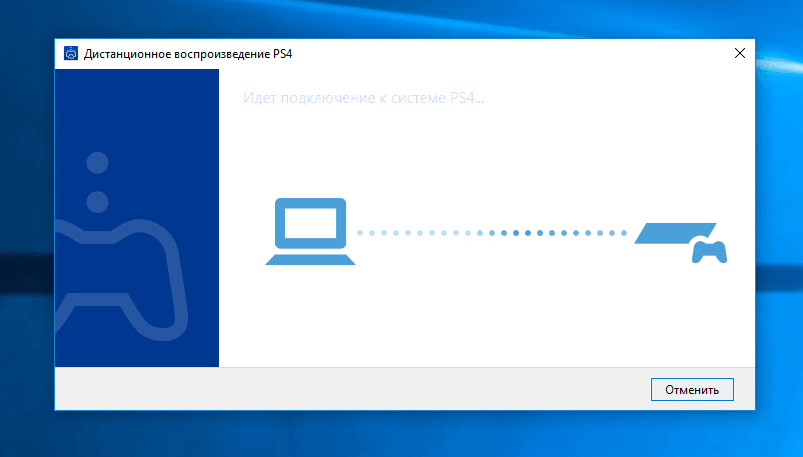Click the Отменить button
The width and height of the screenshot is (803, 457).
(x=692, y=389)
